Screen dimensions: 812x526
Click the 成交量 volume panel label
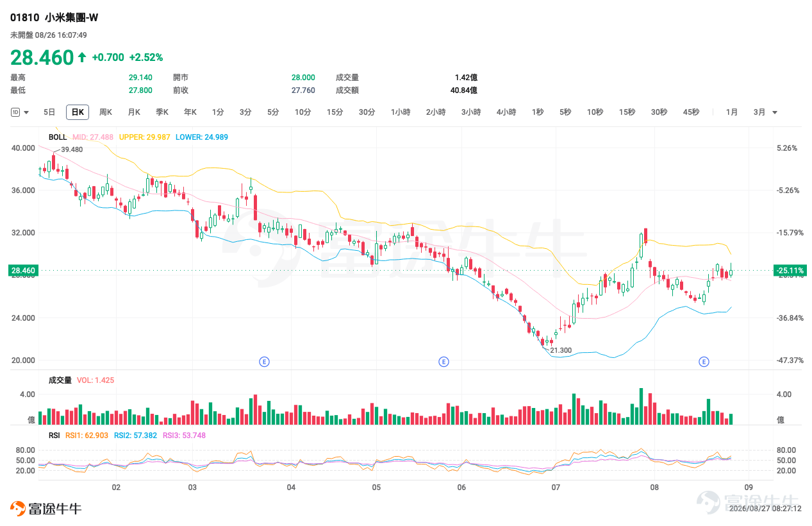coord(60,380)
